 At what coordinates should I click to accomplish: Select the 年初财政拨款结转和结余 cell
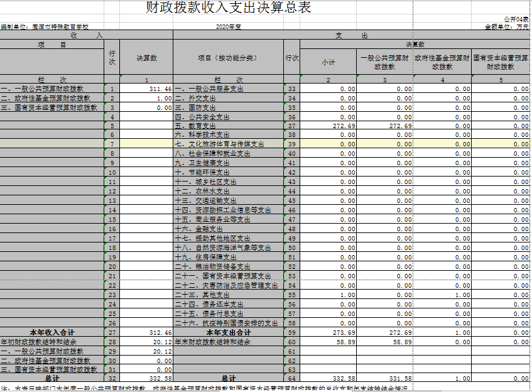[x=52, y=342]
